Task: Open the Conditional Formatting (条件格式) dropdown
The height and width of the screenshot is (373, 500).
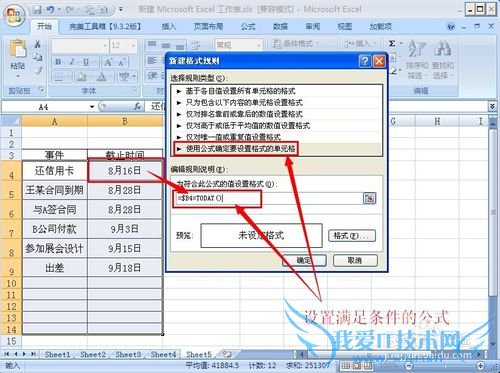Action: tap(296, 43)
